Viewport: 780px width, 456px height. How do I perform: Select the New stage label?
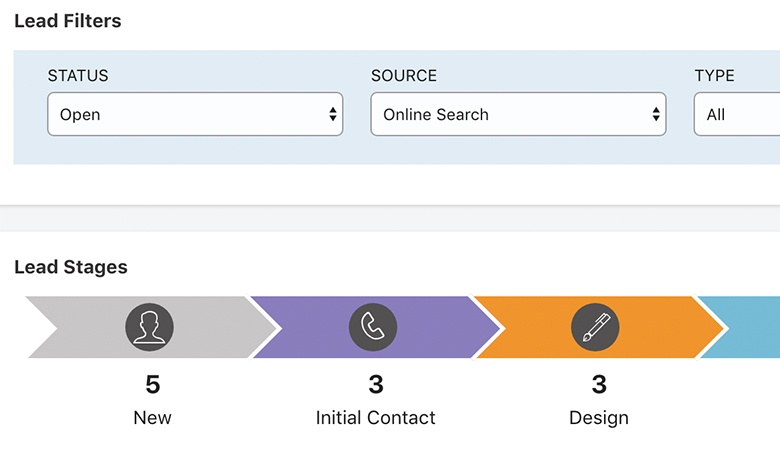coord(152,418)
